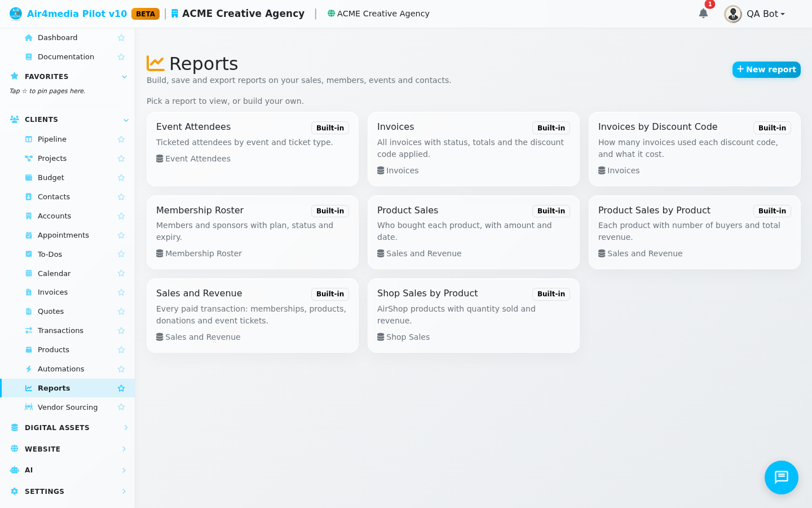Viewport: 812px width, 508px height.
Task: Expand the AI section
Action: pyautogui.click(x=124, y=470)
